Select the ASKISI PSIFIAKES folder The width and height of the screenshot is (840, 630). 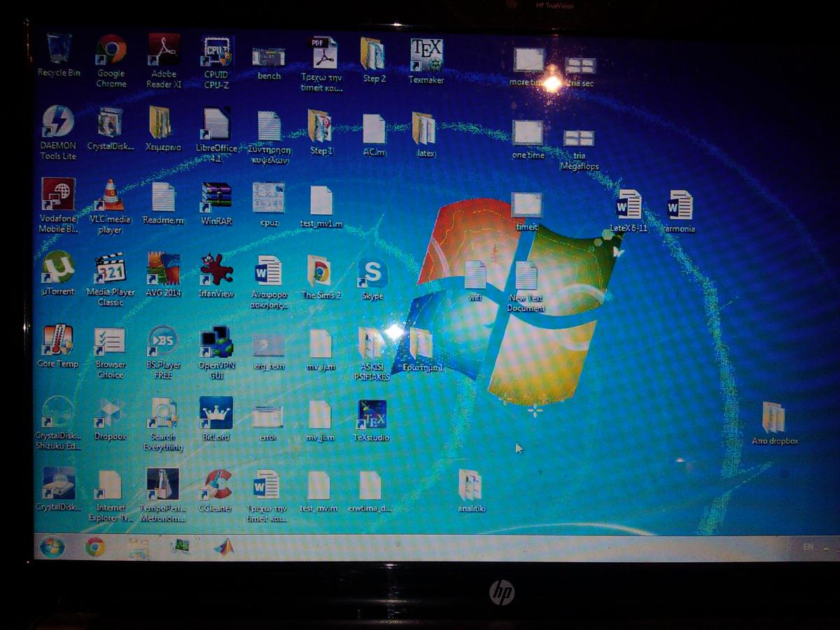pos(372,344)
